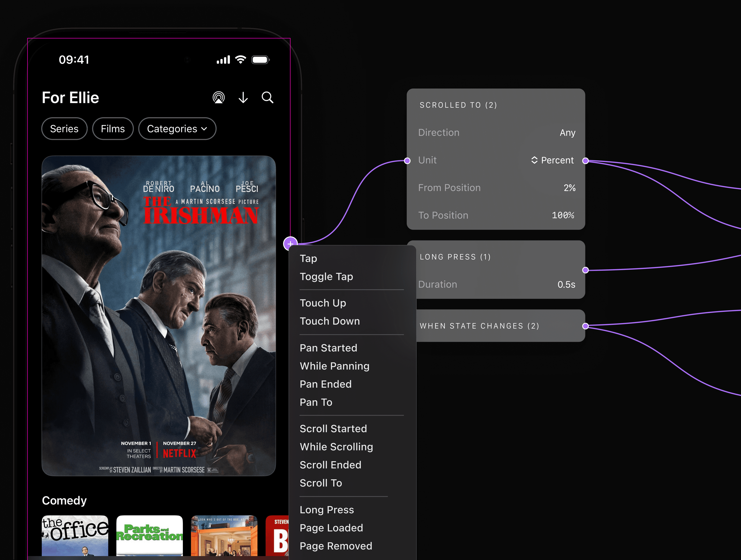Screen dimensions: 741x560
Task: Click the 09:41 status bar time
Action: 74,60
